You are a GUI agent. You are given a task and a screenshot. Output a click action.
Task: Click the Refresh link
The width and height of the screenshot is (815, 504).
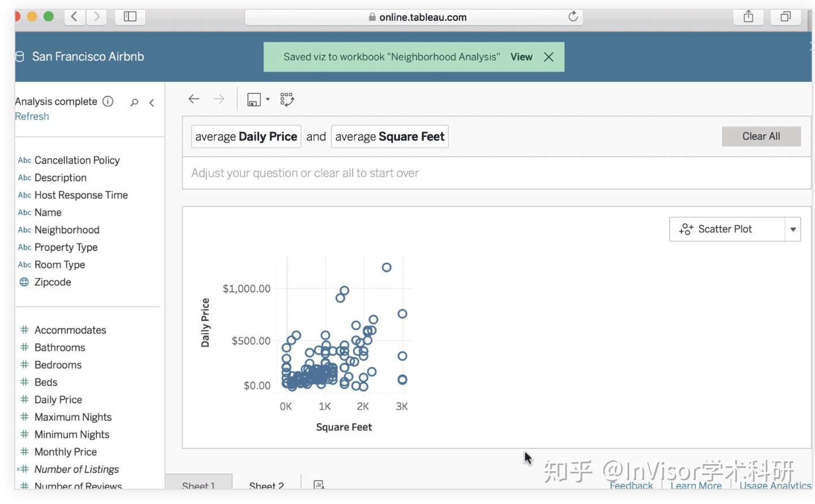pos(32,116)
